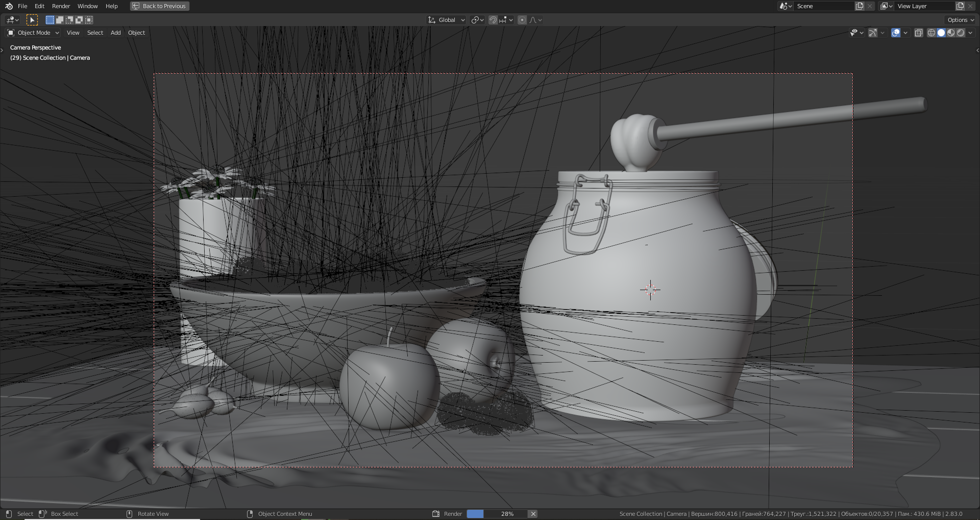Viewport: 980px width, 520px height.
Task: Toggle viewport overlays visibility
Action: 896,33
